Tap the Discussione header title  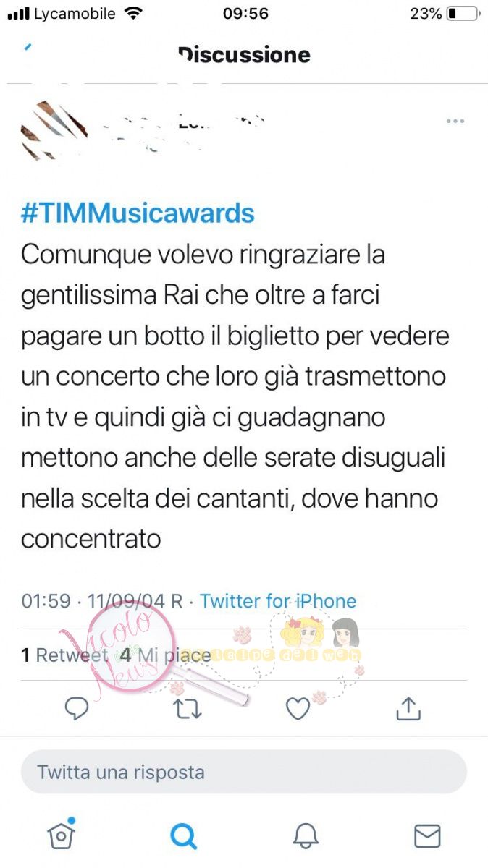point(244,54)
